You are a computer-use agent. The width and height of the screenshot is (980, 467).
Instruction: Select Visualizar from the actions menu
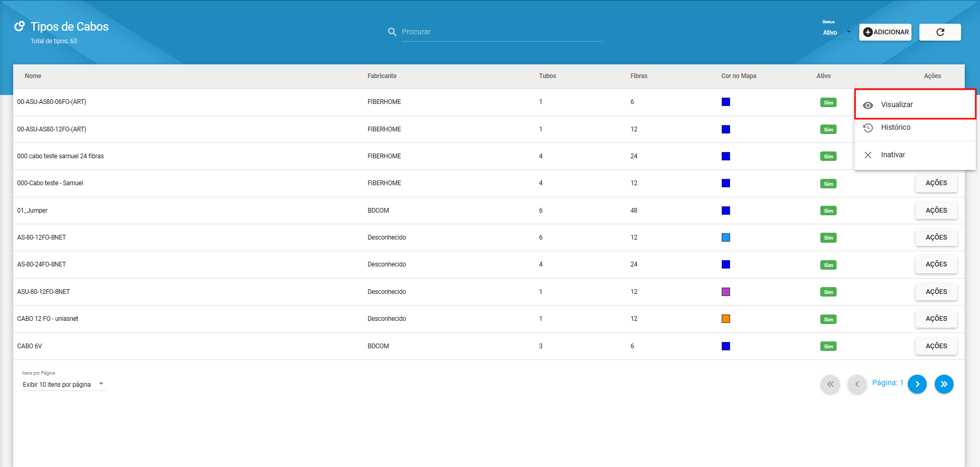[x=915, y=104]
